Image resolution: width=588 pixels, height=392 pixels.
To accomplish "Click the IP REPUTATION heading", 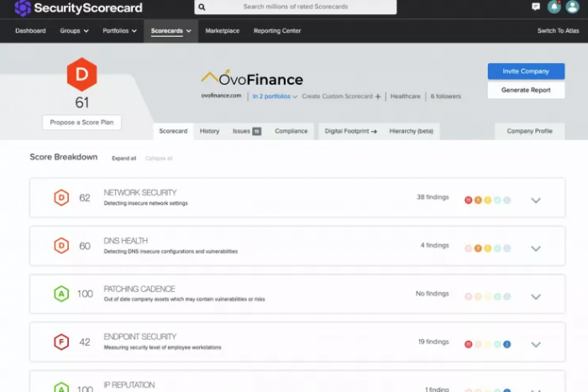I will coord(129,385).
